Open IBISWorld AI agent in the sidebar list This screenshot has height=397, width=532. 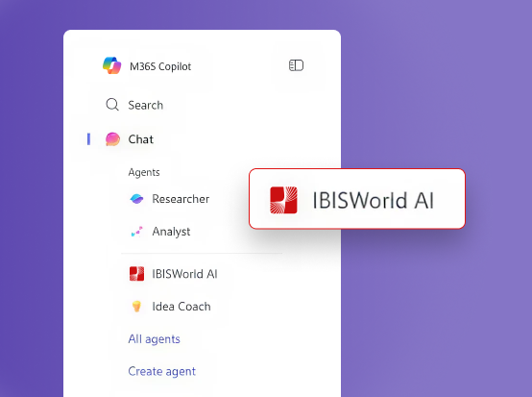click(x=184, y=274)
